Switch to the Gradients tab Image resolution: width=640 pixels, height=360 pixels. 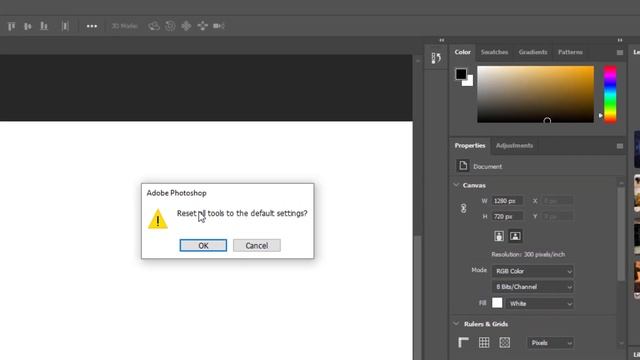coord(533,52)
